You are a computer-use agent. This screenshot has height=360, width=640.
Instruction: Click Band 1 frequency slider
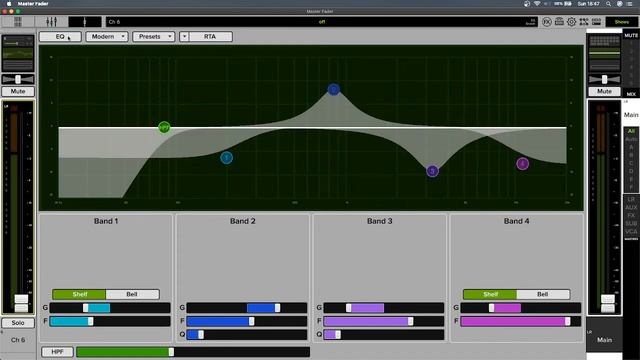click(110, 321)
